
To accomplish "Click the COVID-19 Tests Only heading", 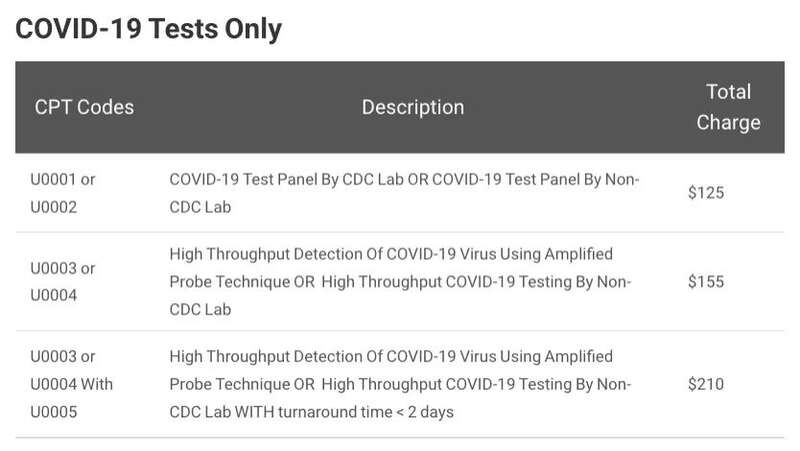I will pos(148,29).
